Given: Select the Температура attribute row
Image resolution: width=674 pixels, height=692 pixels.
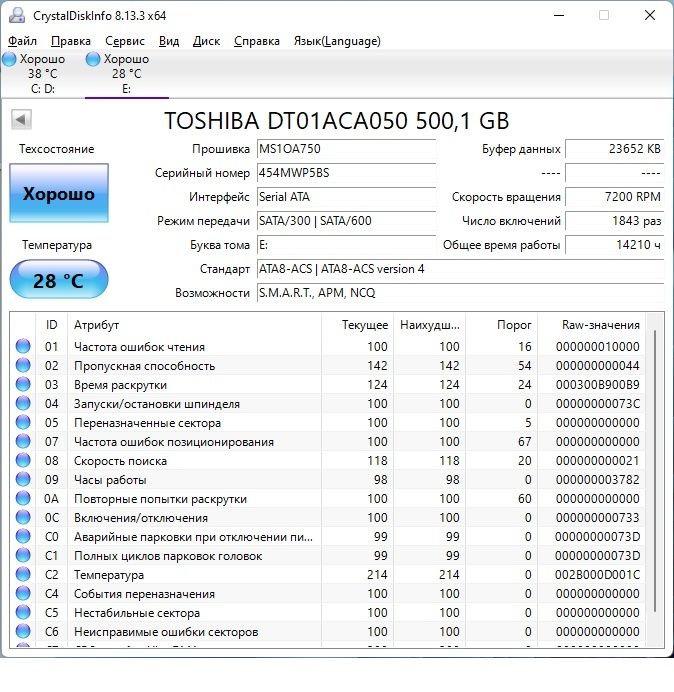Looking at the screenshot, I should coord(328,575).
